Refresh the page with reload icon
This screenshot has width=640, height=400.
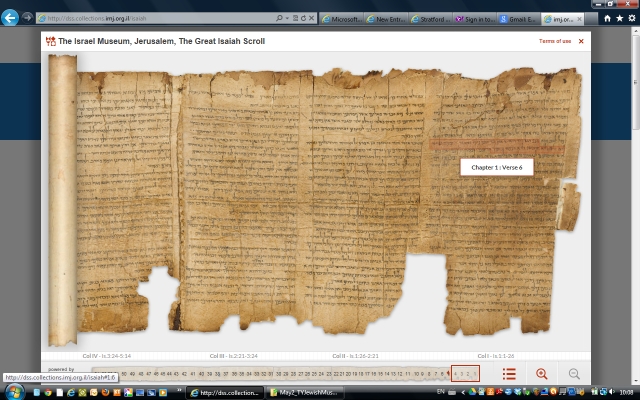[303, 18]
